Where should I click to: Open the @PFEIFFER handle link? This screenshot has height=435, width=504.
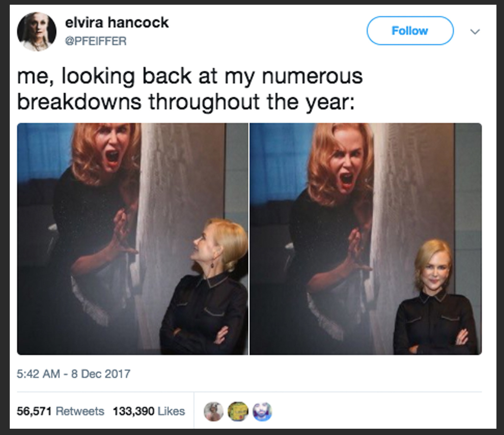96,41
